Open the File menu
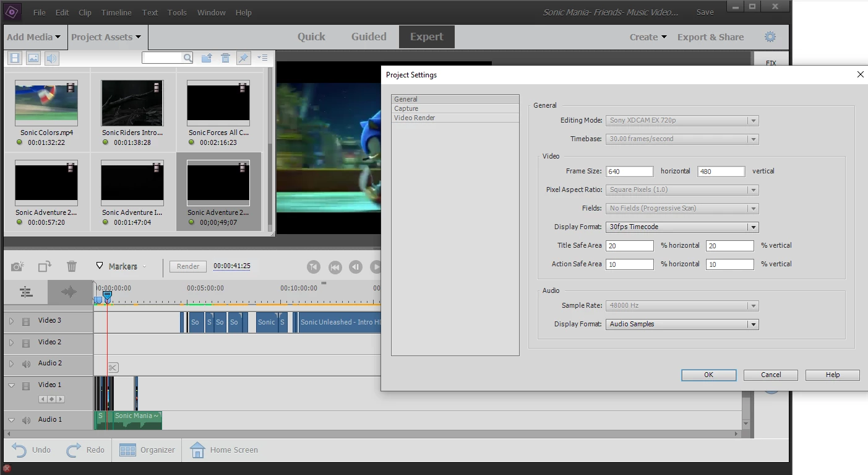 coord(39,12)
